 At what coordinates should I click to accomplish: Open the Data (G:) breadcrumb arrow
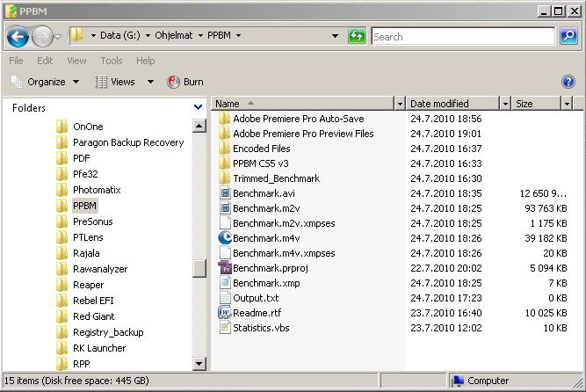(x=148, y=35)
